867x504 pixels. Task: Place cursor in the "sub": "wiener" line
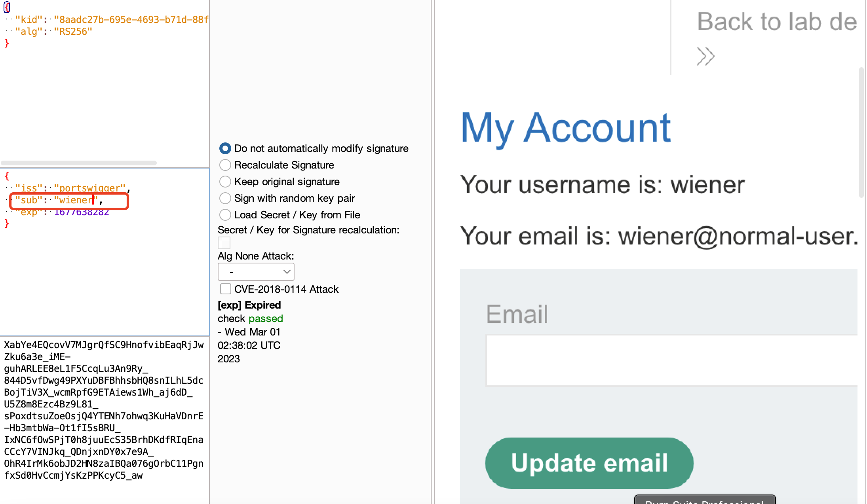75,200
